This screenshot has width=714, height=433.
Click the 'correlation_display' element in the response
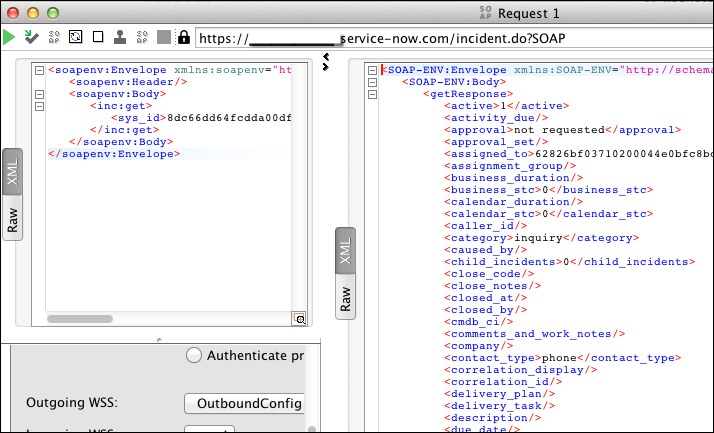[x=520, y=370]
